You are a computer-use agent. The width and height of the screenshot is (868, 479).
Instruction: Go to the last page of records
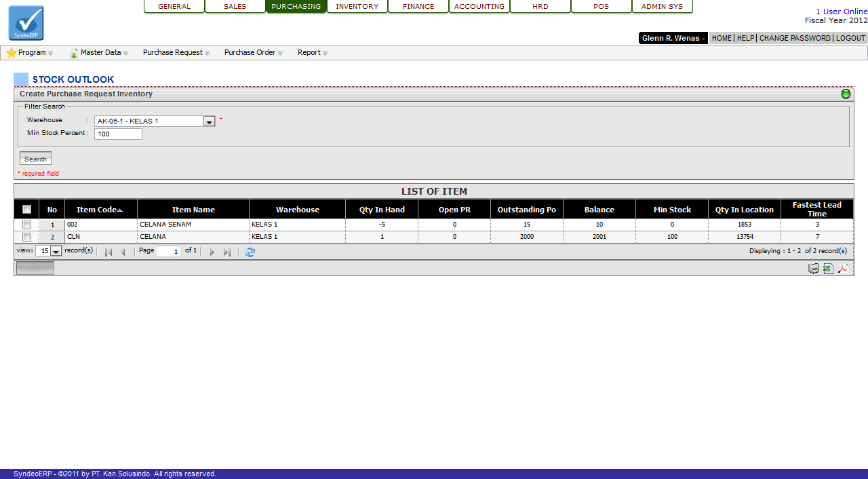227,252
